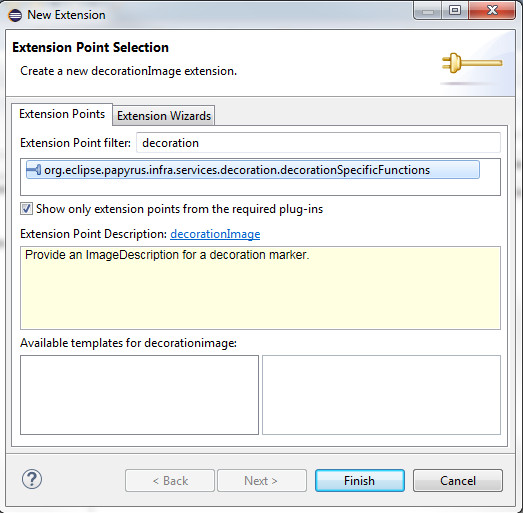The height and width of the screenshot is (513, 523).
Task: Maximize the New Extension dialog window
Action: tap(455, 11)
